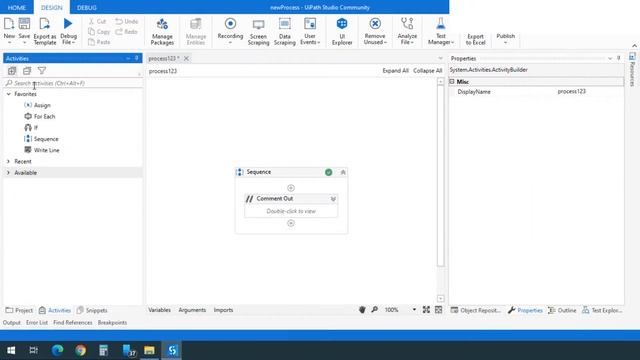
Task: Expand the Comment Out activity chevron
Action: click(333, 199)
